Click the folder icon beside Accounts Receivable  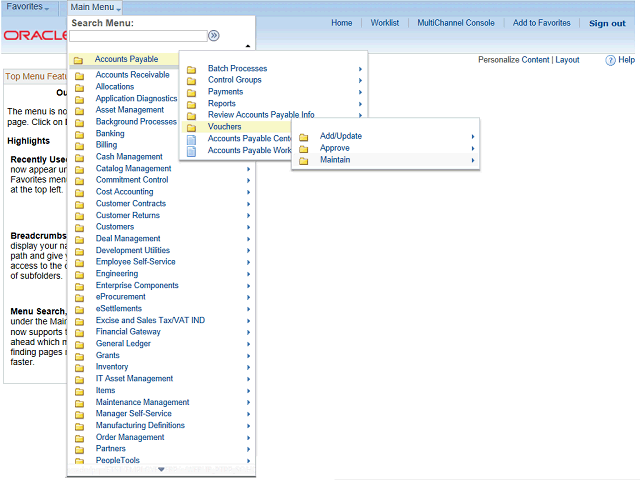click(x=80, y=76)
